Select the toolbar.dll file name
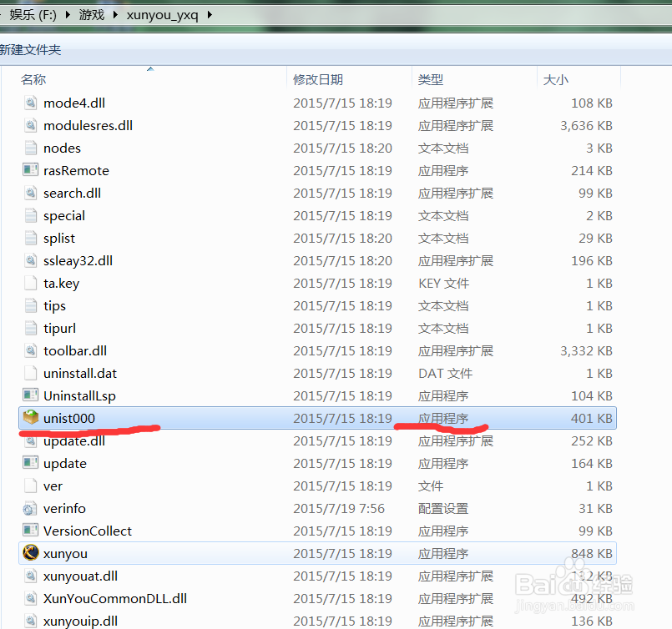 (75, 351)
